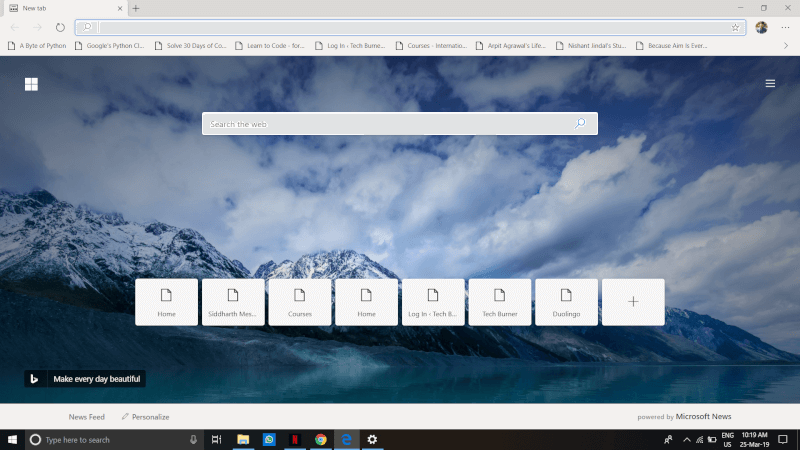Screen dimensions: 800x450
Task: Open the user profile avatar
Action: pos(761,28)
